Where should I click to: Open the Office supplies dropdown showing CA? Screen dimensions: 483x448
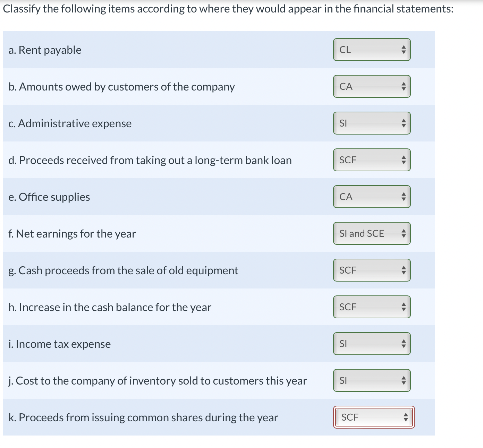(371, 197)
